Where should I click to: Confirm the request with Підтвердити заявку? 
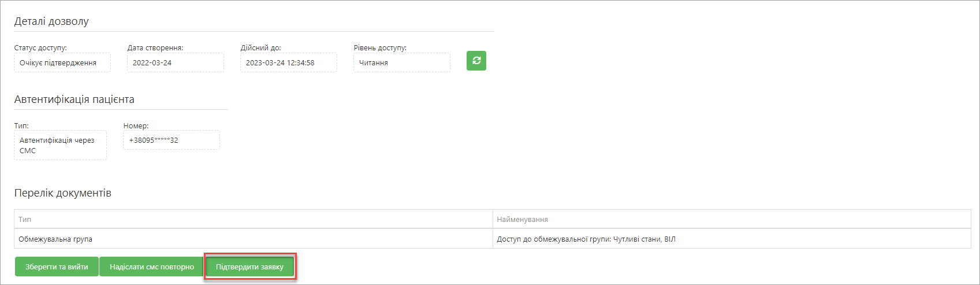tap(250, 267)
